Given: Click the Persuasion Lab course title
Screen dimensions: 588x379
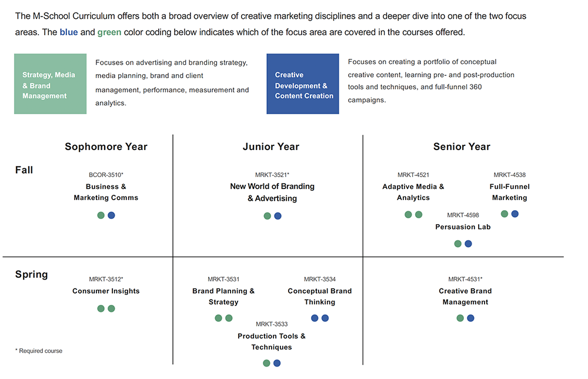Looking at the screenshot, I should [463, 227].
